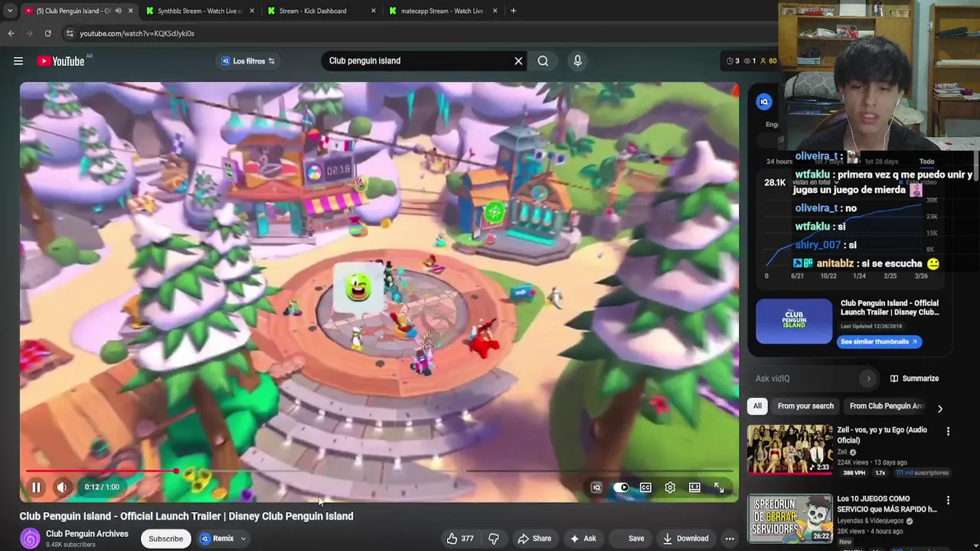Switch to the Synthblz Stream browser tab

199,11
